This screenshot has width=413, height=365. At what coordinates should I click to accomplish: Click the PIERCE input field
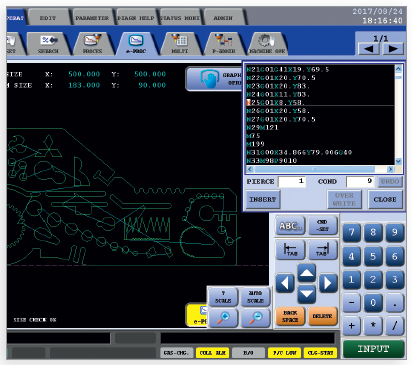[292, 182]
